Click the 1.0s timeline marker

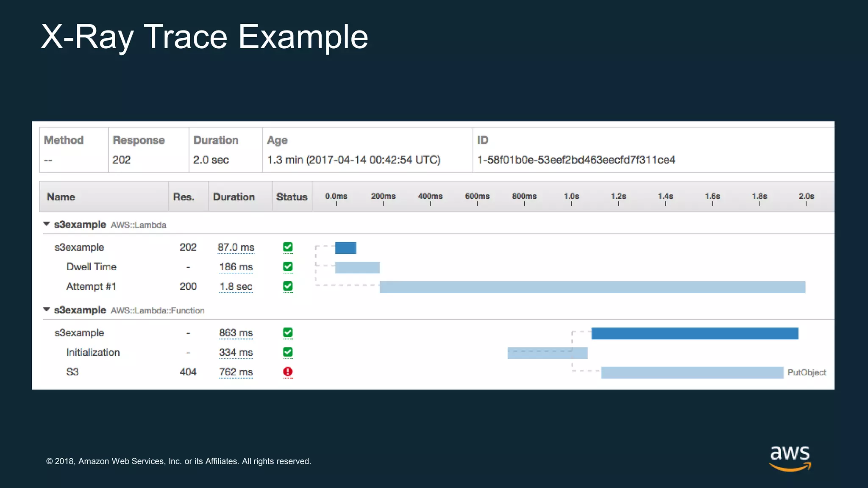coord(571,197)
